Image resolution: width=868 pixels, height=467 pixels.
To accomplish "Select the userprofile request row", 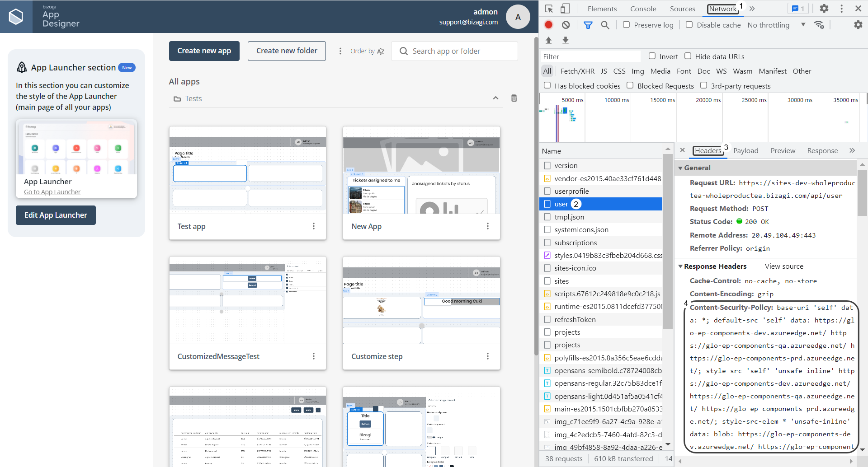I will [x=601, y=191].
